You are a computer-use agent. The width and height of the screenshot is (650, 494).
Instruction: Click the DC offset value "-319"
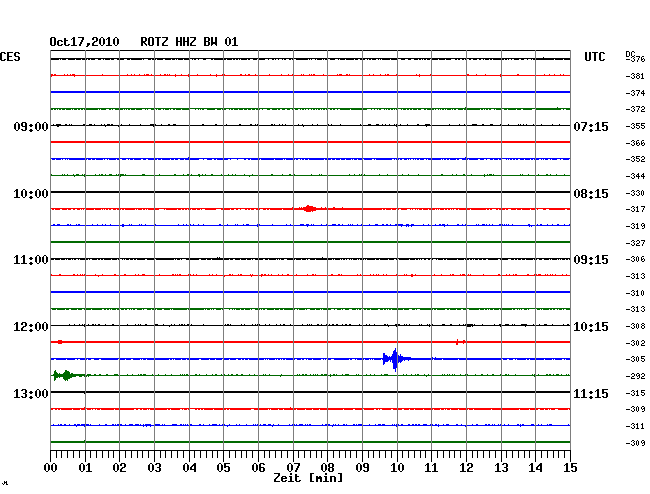[635, 226]
